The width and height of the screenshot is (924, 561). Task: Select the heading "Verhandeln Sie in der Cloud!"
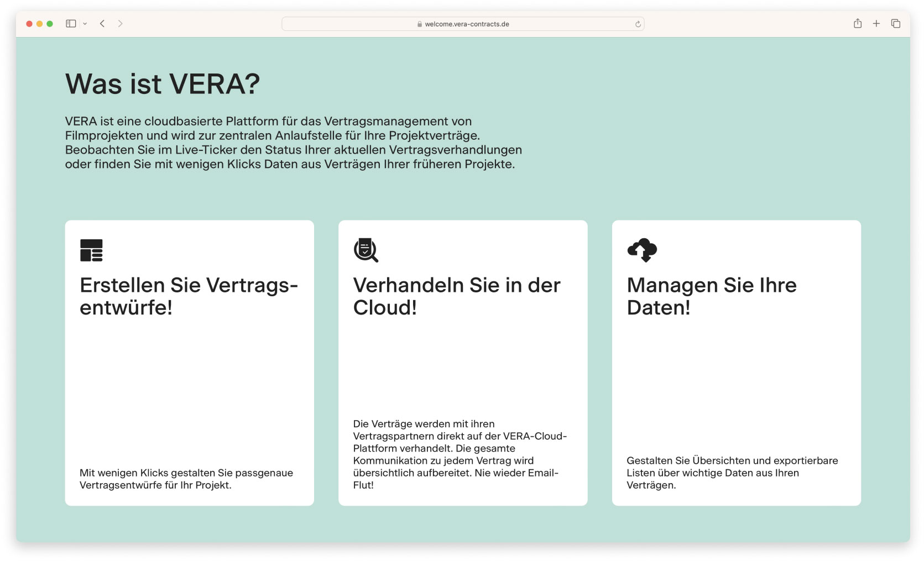pos(457,296)
